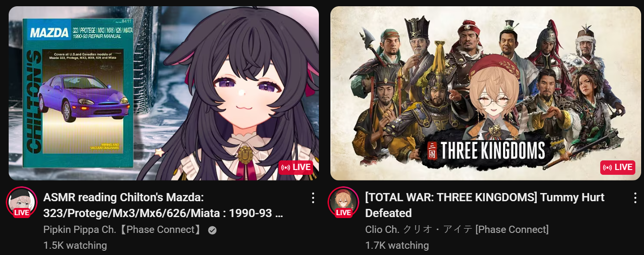
Task: Click the red LIVE badge on the Mazda thumbnail
Action: tap(296, 167)
